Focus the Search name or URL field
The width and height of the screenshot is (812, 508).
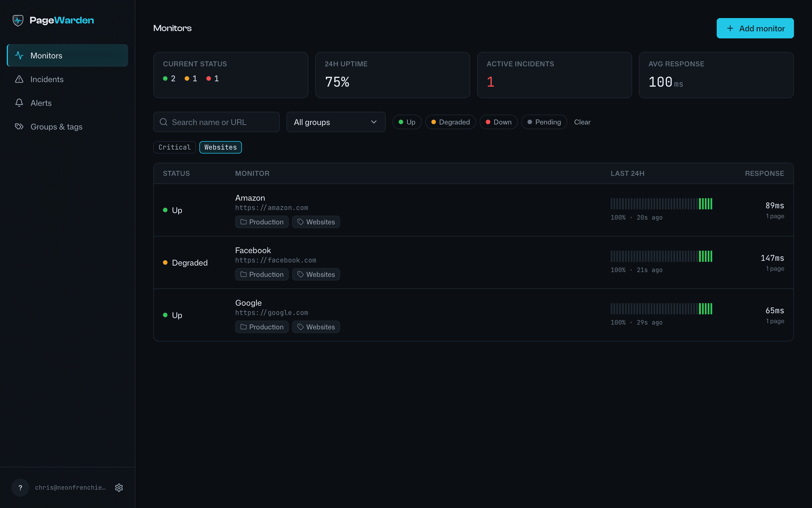pyautogui.click(x=217, y=122)
